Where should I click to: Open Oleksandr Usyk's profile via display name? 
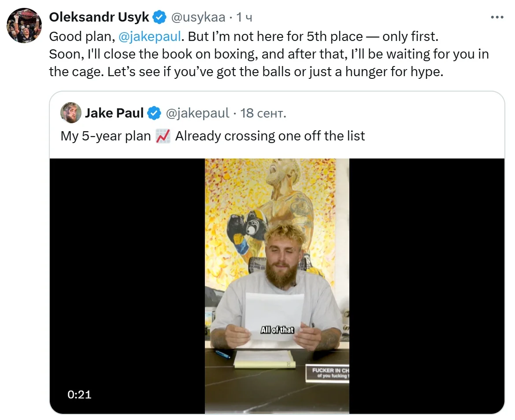(99, 18)
